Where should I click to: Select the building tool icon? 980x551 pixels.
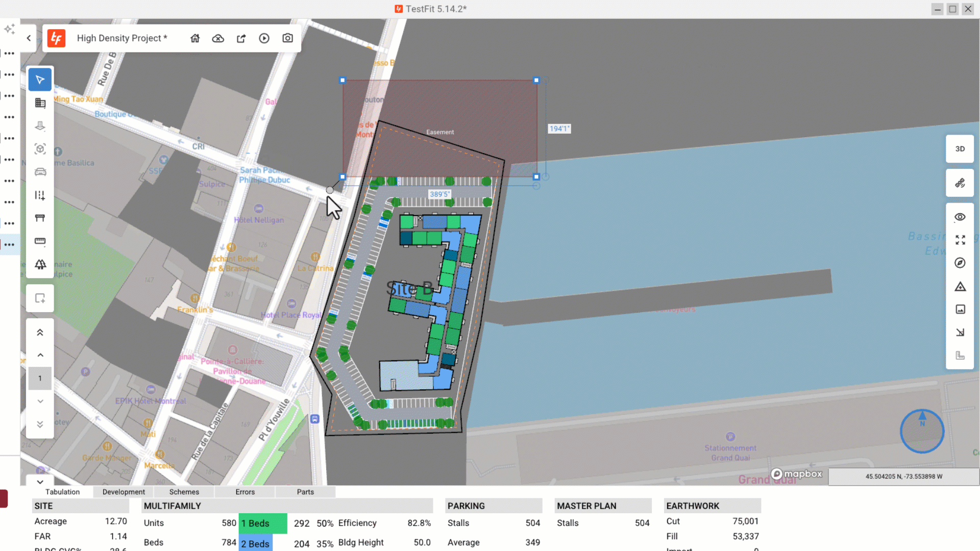pos(40,103)
